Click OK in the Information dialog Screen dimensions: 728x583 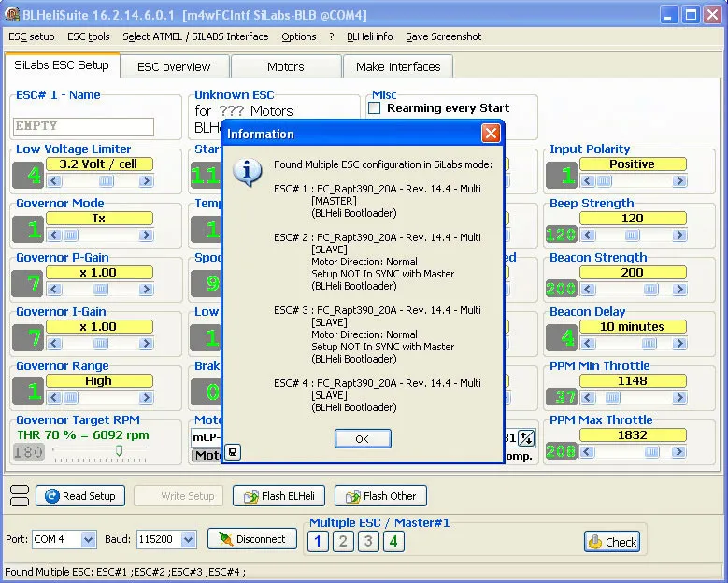(362, 438)
